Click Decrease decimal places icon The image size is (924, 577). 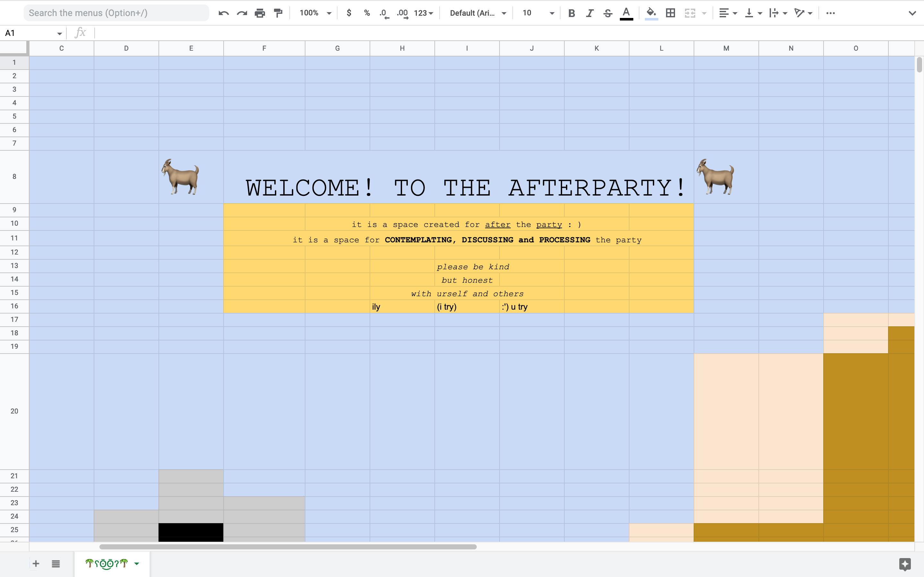click(384, 13)
